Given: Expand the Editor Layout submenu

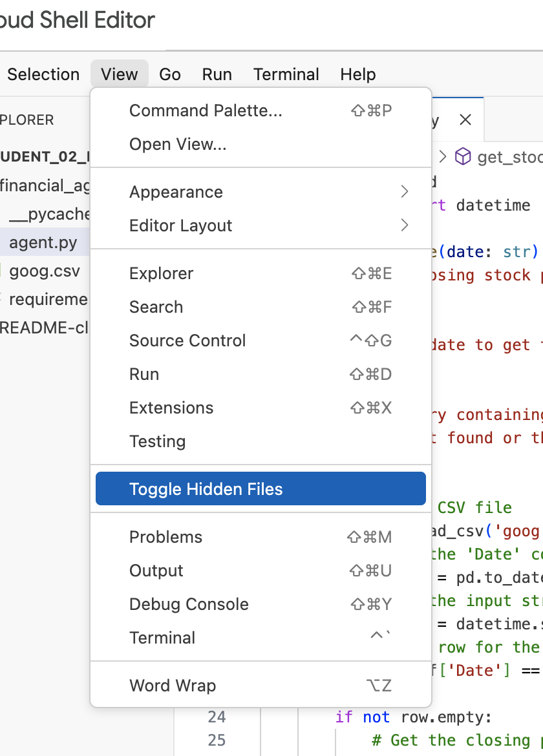Looking at the screenshot, I should 180,226.
